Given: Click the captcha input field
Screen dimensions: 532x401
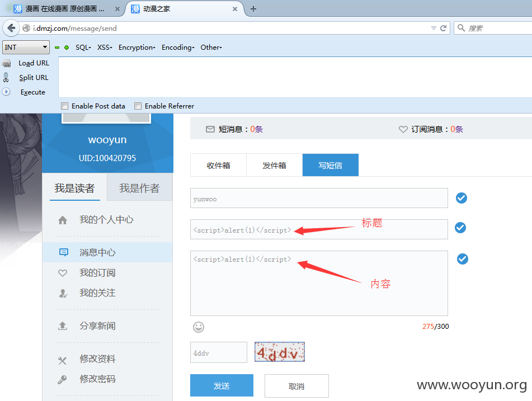Looking at the screenshot, I should click(219, 352).
